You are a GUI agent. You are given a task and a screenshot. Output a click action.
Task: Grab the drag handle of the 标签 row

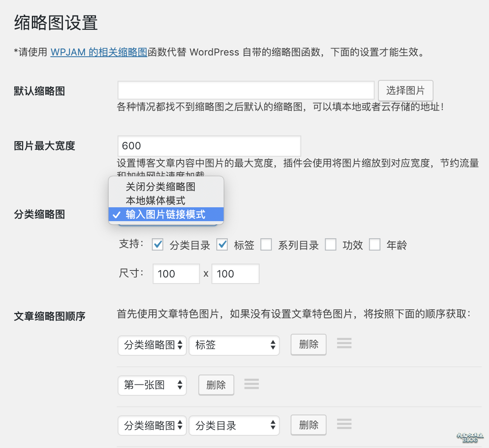click(344, 343)
